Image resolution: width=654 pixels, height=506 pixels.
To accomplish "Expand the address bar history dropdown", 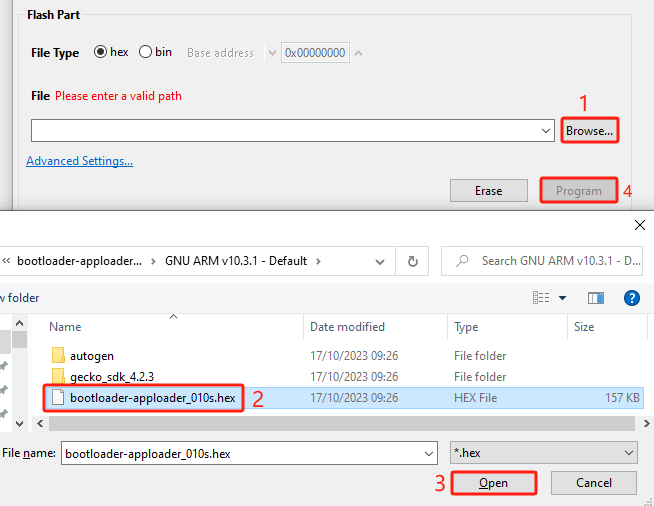I will tap(378, 261).
